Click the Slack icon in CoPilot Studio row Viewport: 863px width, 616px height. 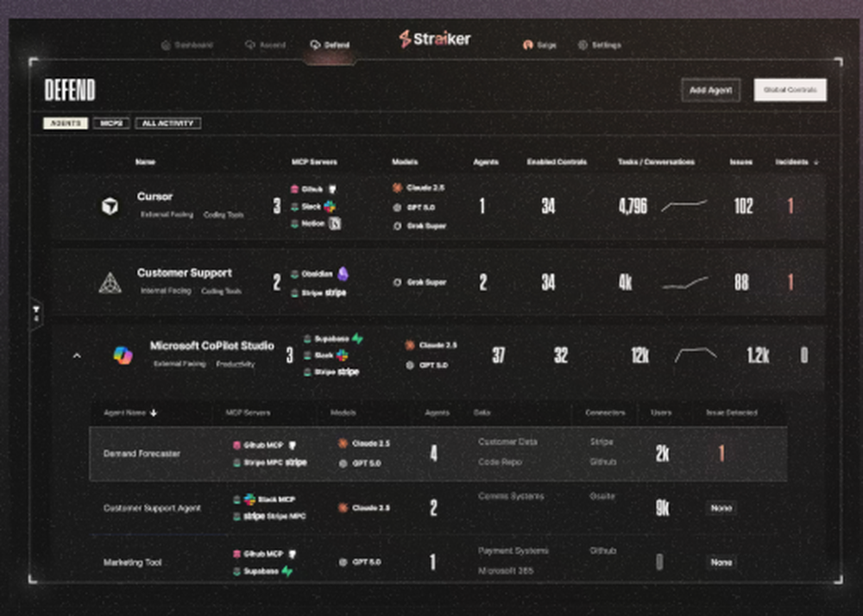click(x=342, y=355)
